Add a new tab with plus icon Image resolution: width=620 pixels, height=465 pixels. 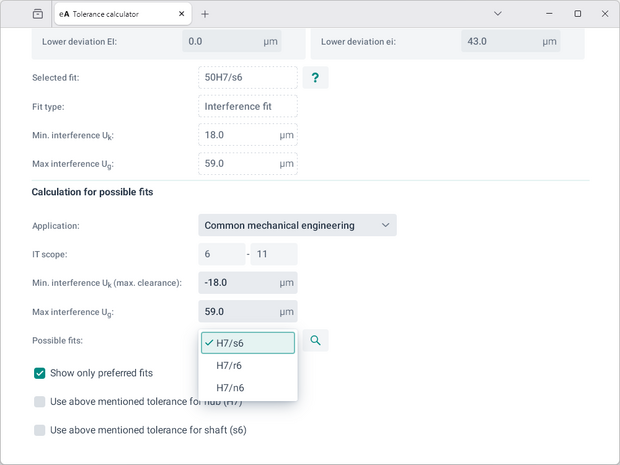coord(205,14)
